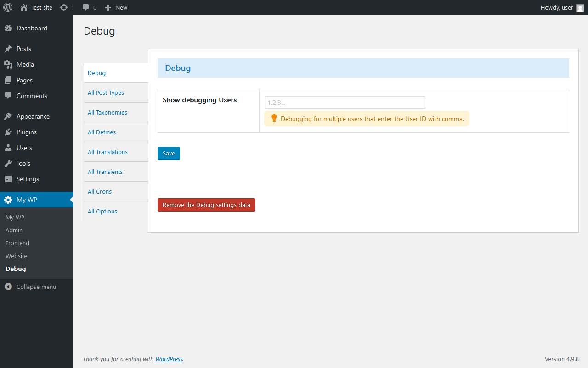
Task: Click the updates refresh icon
Action: click(64, 7)
